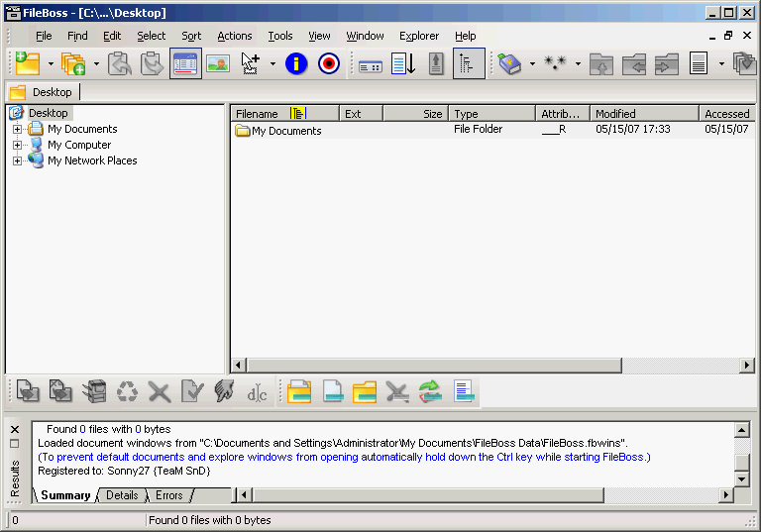This screenshot has height=532, width=761.
Task: Click the grey hand touch icon
Action: (x=224, y=390)
